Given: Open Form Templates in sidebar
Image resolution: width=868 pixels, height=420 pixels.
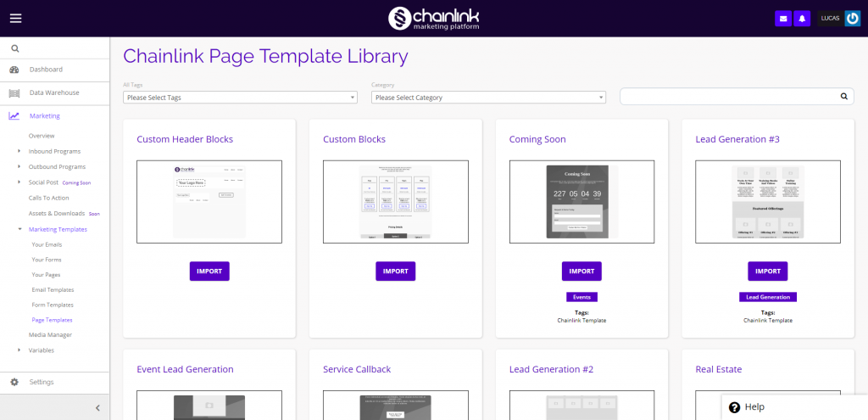Looking at the screenshot, I should tap(53, 305).
